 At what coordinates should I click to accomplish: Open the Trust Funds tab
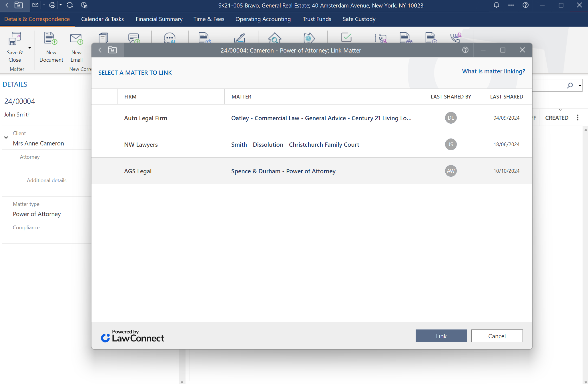[317, 19]
